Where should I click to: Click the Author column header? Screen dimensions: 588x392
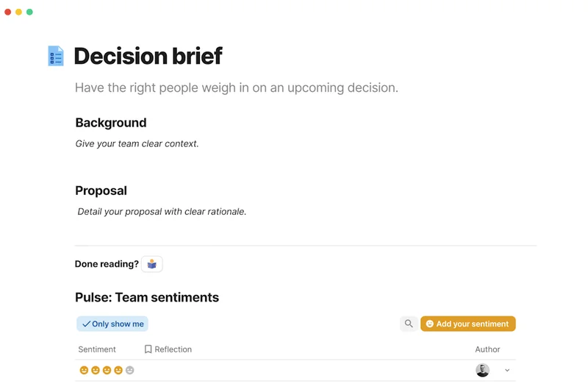coord(487,349)
